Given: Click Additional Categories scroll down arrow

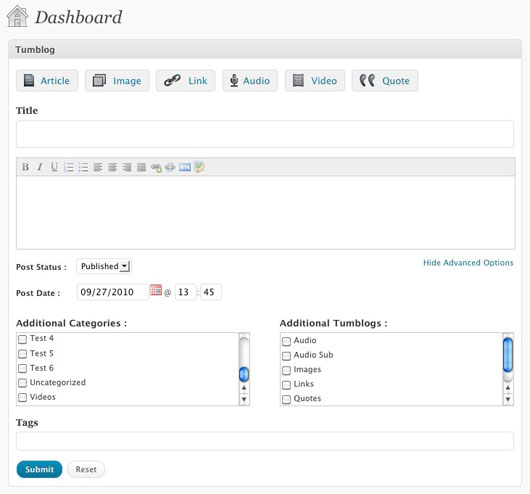Looking at the screenshot, I should coord(244,399).
